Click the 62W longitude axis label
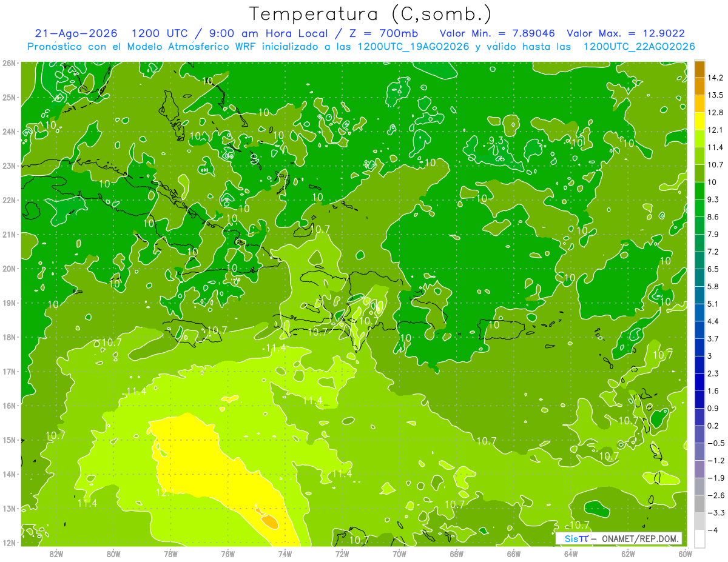This screenshot has height=562, width=728. point(628,554)
